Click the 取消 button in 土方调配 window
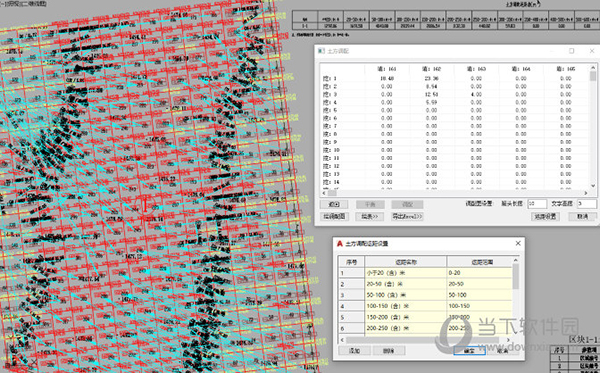This screenshot has width=600, height=373. coord(582,217)
